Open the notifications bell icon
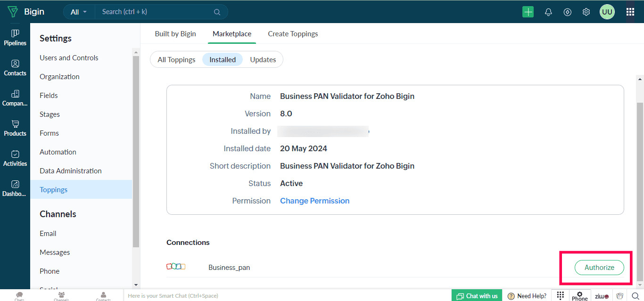This screenshot has width=644, height=301. (x=548, y=12)
